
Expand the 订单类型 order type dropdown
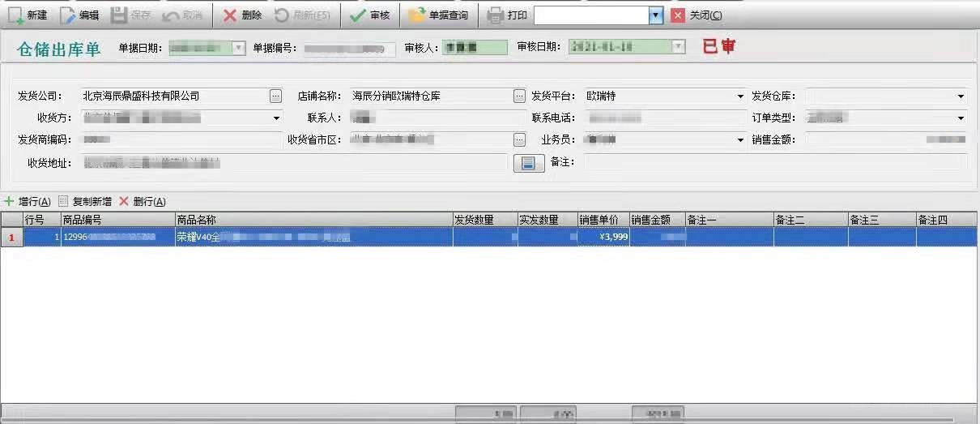[x=961, y=118]
